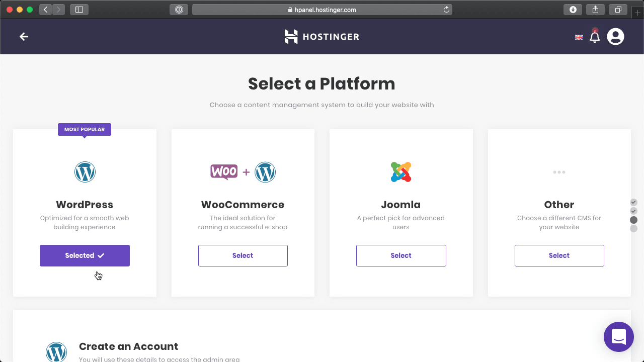Image resolution: width=644 pixels, height=362 pixels.
Task: Click the Joomla card title
Action: [401, 205]
